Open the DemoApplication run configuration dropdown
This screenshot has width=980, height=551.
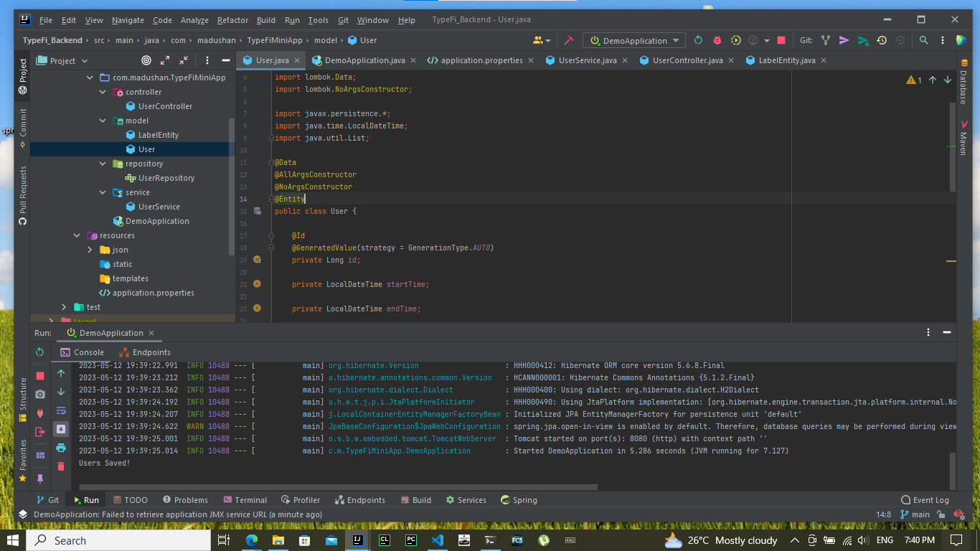633,40
